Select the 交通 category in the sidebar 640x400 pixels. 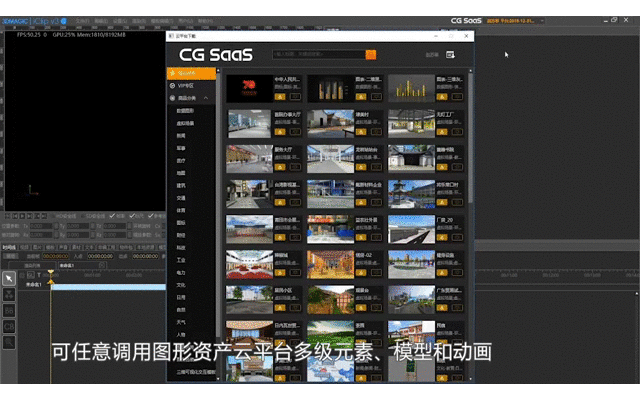point(181,198)
